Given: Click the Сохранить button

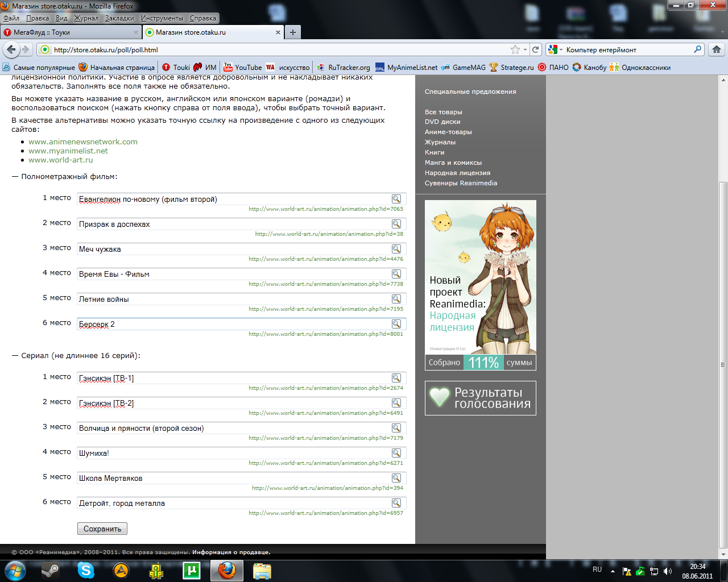Looking at the screenshot, I should tap(102, 529).
